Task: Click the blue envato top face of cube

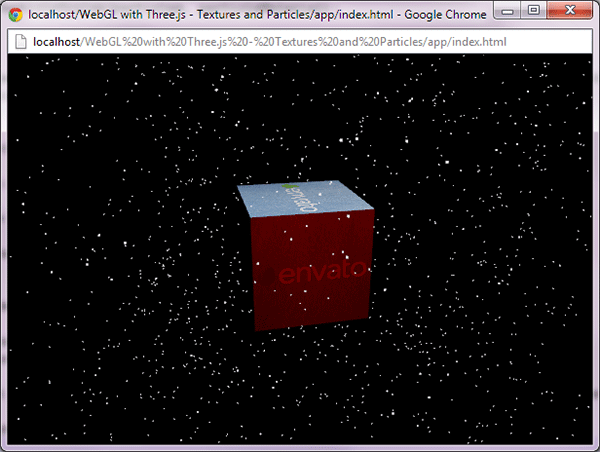Action: pos(304,198)
